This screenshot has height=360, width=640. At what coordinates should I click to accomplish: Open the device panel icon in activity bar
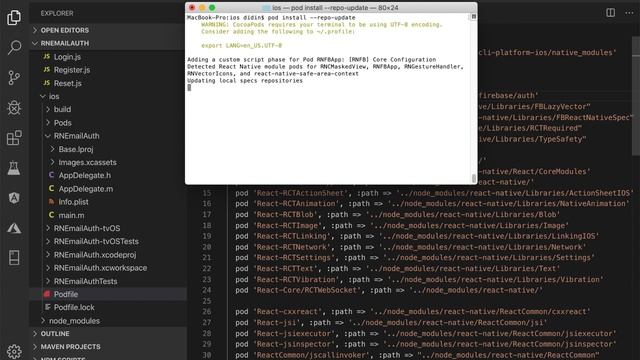coord(14,258)
